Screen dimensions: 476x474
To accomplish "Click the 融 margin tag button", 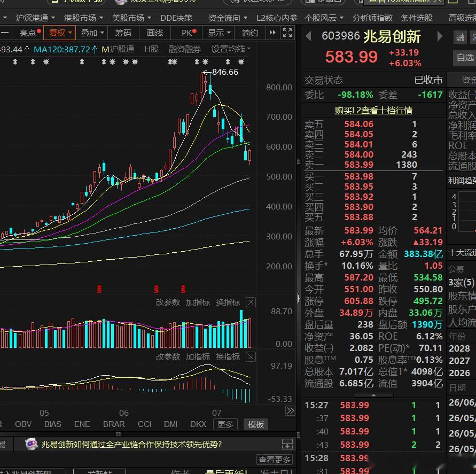I will pos(460,37).
